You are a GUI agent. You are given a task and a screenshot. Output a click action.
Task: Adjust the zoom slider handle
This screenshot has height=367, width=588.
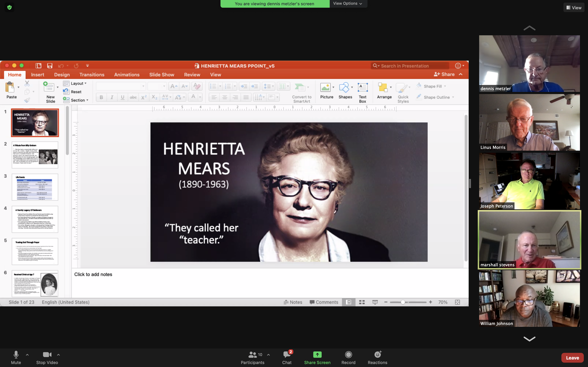pyautogui.click(x=403, y=302)
